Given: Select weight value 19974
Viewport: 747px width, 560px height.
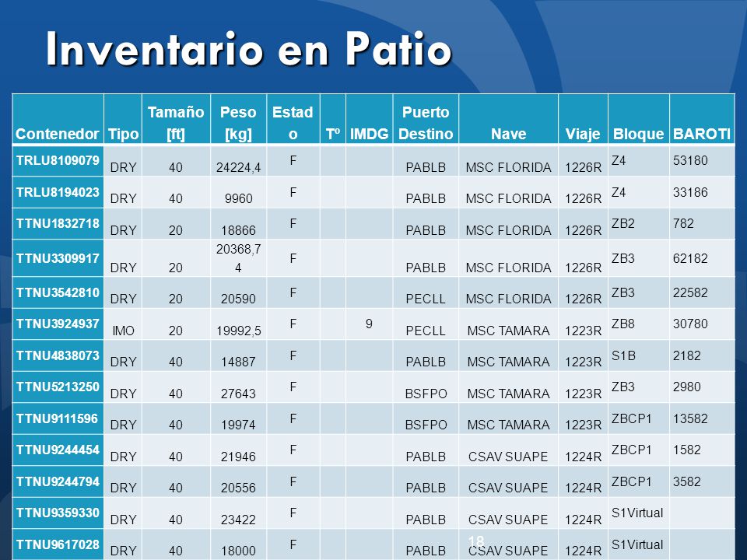Looking at the screenshot, I should 238,425.
